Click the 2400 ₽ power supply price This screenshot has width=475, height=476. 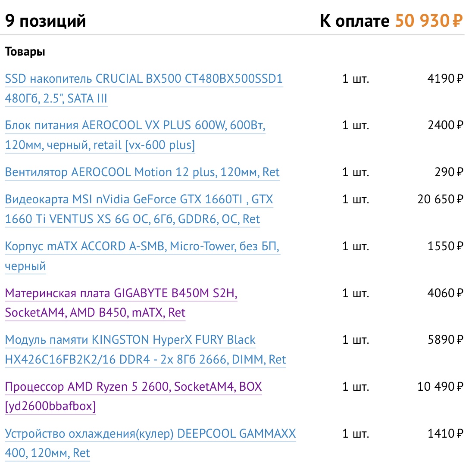click(x=445, y=125)
